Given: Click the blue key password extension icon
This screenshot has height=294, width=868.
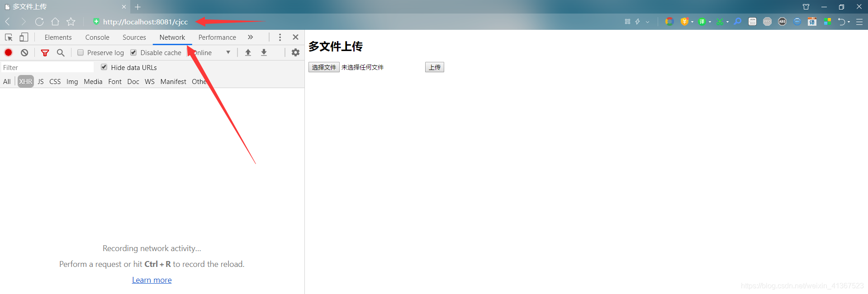Looking at the screenshot, I should (x=738, y=22).
